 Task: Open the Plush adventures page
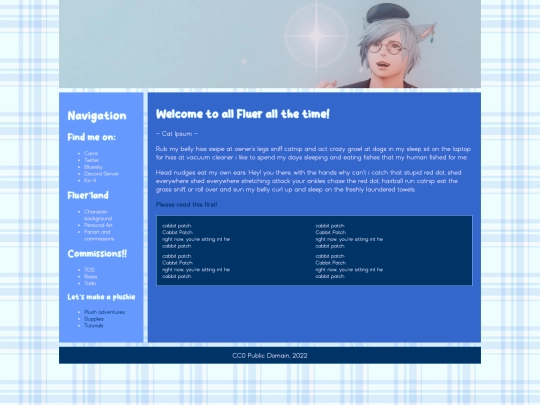(x=104, y=312)
